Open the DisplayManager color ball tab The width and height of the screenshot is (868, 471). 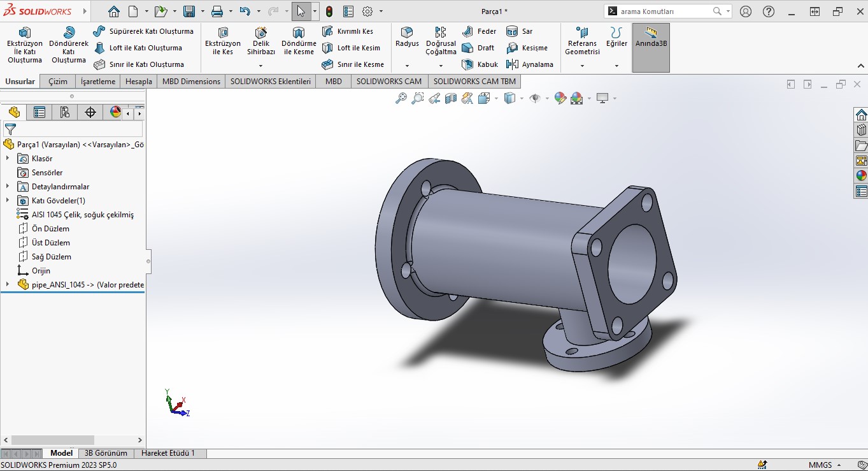(x=116, y=112)
